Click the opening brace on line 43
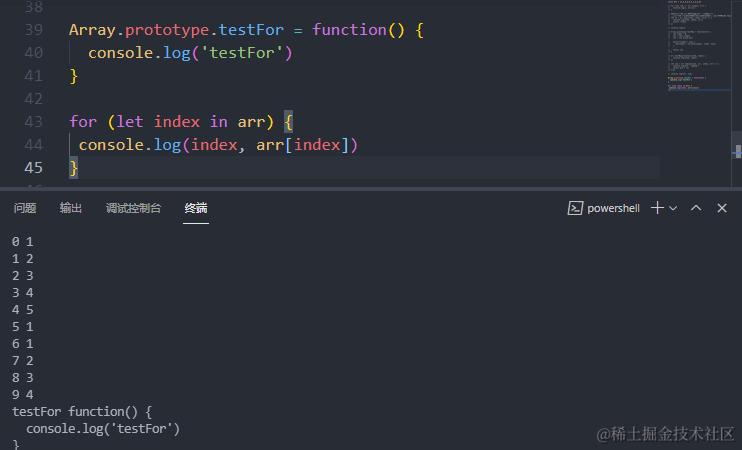The image size is (742, 450). click(288, 122)
